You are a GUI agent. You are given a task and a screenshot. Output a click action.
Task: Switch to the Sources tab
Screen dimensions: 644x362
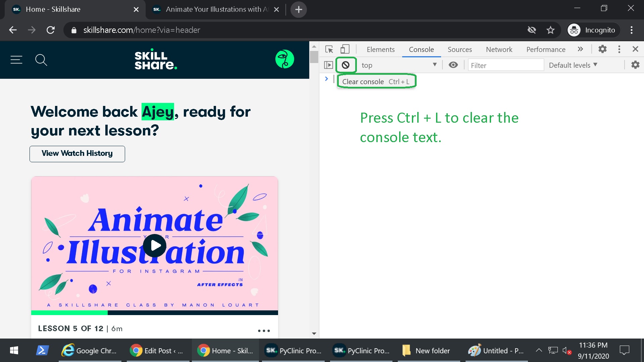(x=460, y=49)
